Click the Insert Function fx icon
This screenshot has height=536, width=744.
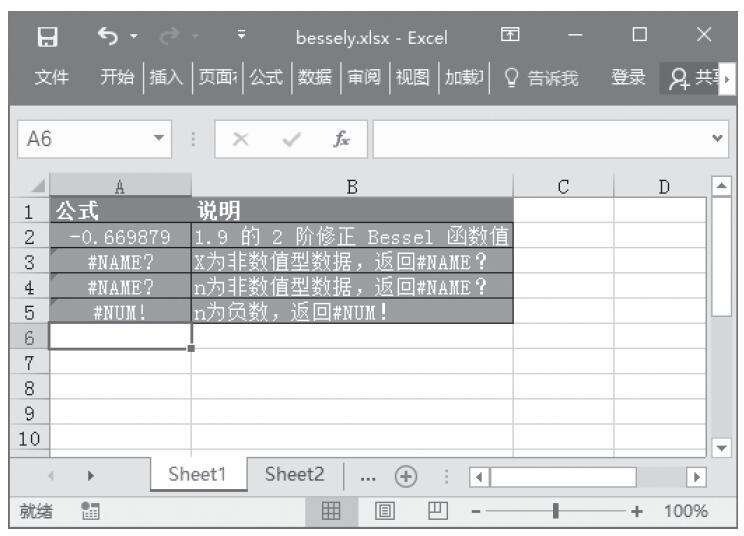click(x=343, y=142)
